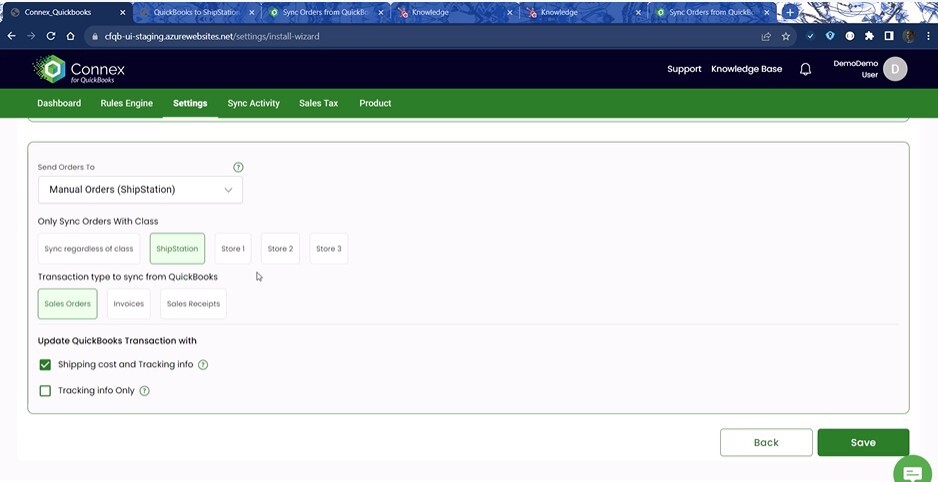Click the Connex for QuickBooks logo
Screen dimensions: 938x482
[x=80, y=69]
